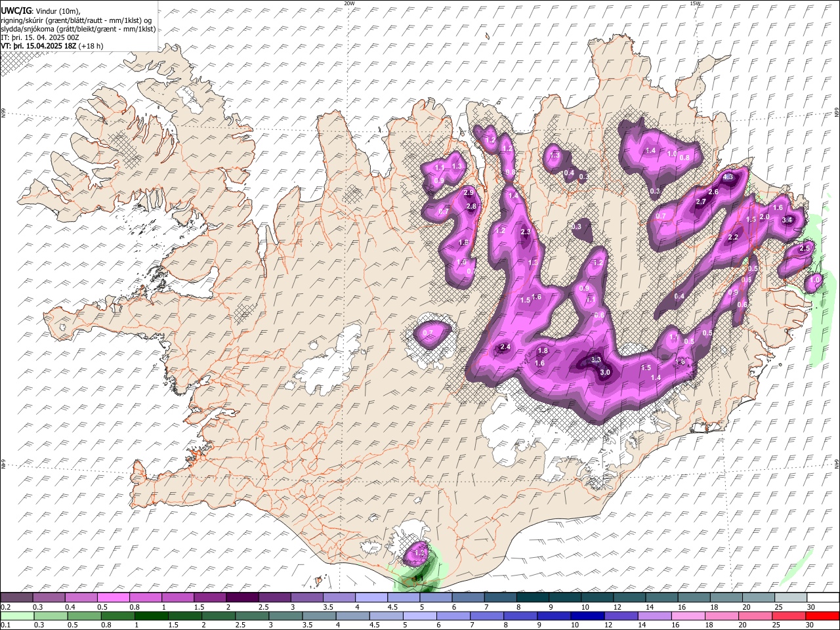Screen dimensions: 840x630
Task: Click the 2.6 value in the northeast band
Action: pyautogui.click(x=713, y=192)
